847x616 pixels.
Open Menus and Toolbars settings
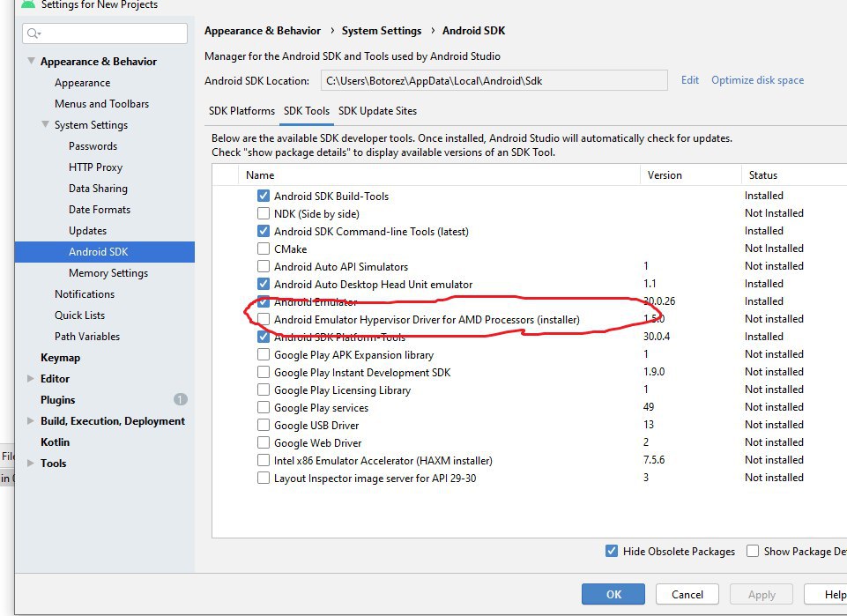point(101,104)
